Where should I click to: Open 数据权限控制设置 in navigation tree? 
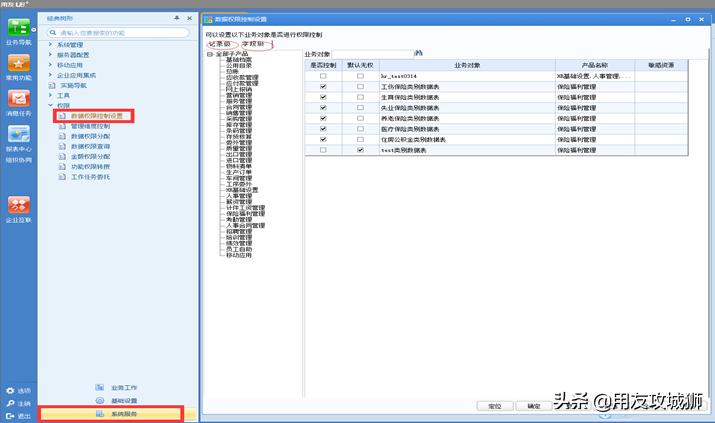coord(97,116)
